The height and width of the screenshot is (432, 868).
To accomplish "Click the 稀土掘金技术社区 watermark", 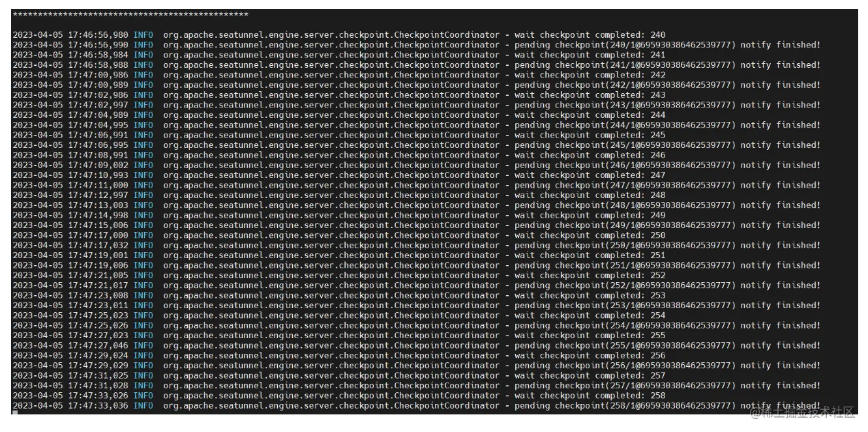I will pyautogui.click(x=803, y=412).
